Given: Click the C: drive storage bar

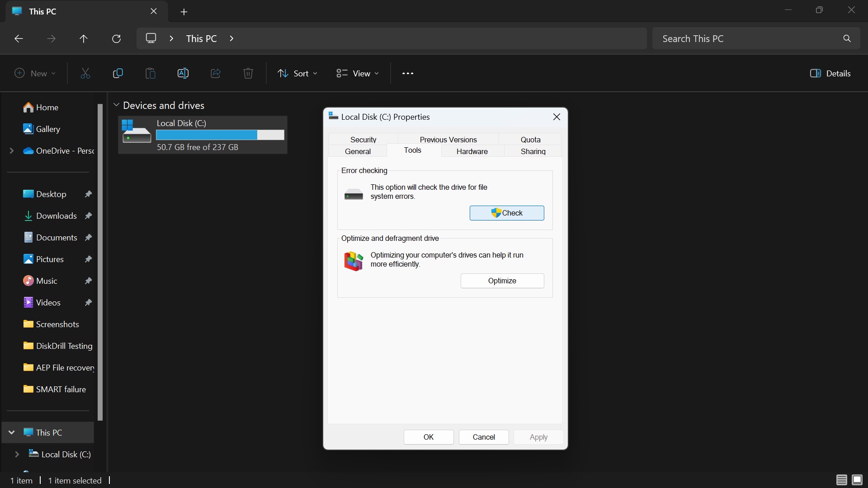Looking at the screenshot, I should 220,135.
